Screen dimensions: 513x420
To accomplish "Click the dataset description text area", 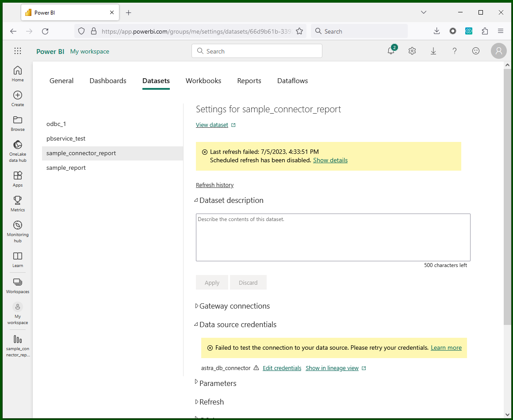I will click(333, 237).
